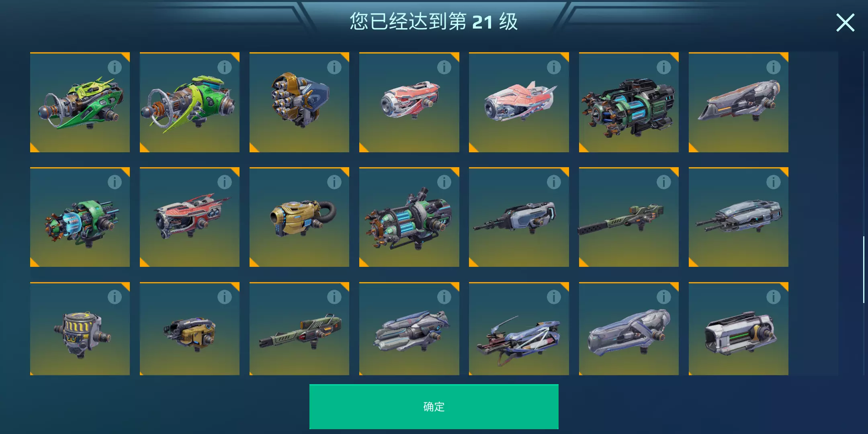The width and height of the screenshot is (868, 434).
Task: Select the red-white cylindrical launcher thumbnail
Action: (x=409, y=102)
